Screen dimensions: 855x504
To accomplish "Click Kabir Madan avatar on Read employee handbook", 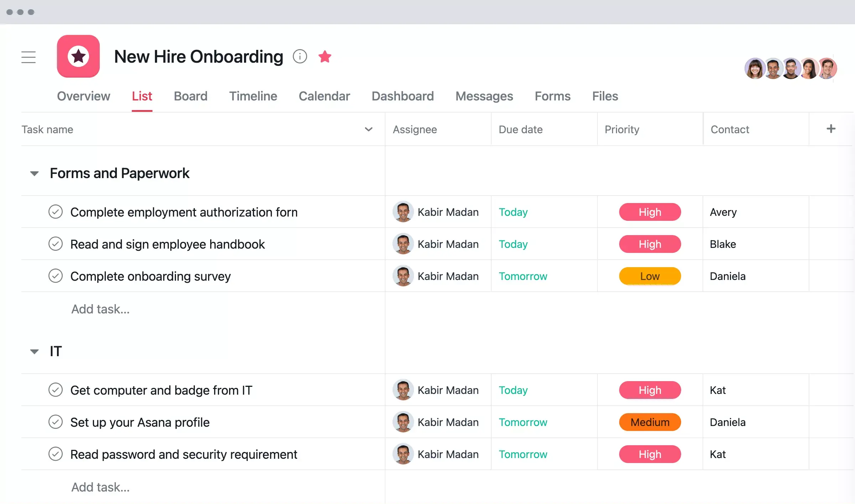I will [403, 244].
